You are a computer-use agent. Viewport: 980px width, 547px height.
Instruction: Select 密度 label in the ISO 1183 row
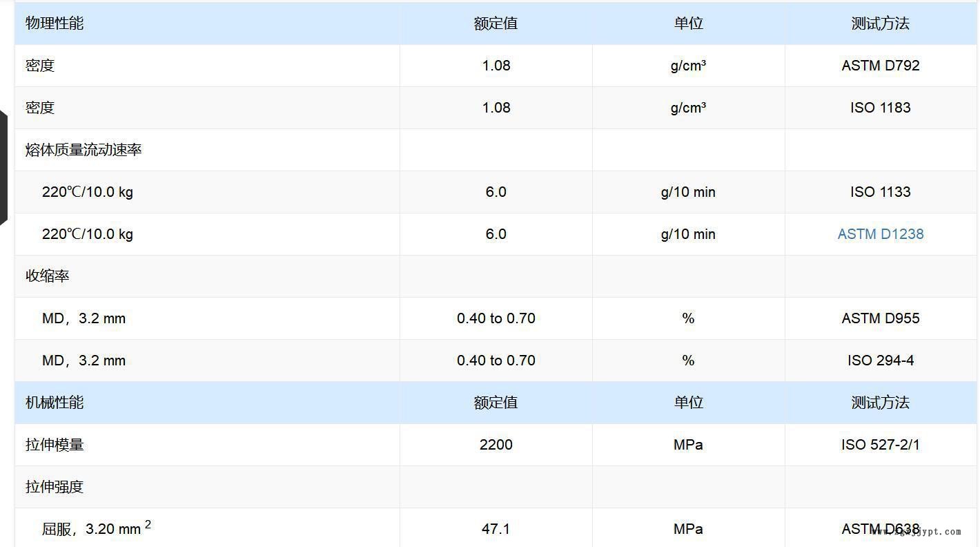point(40,108)
